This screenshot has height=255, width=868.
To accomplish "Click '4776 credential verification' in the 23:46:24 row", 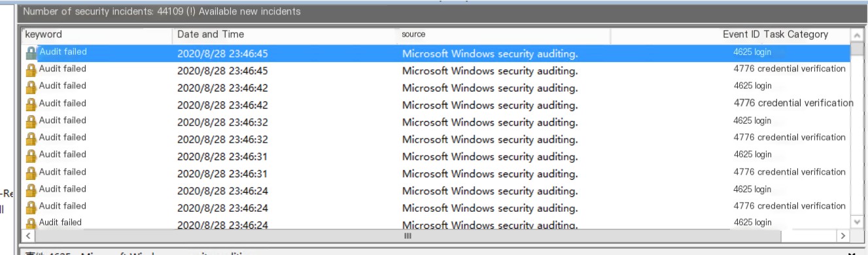I will (790, 206).
